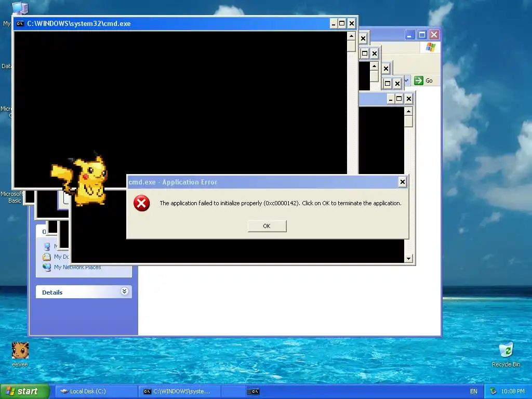Close the front C:\WINDOWS\system32\cmd.exe window

[352, 23]
